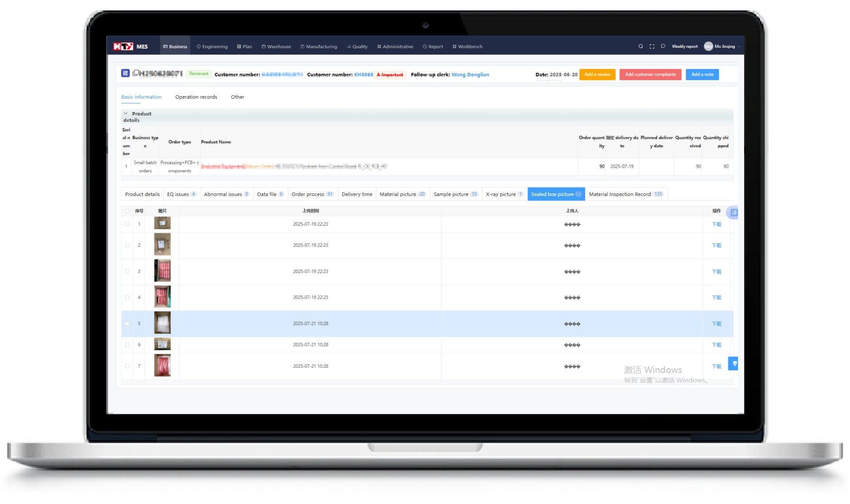Check the box for row 1

[x=127, y=224]
